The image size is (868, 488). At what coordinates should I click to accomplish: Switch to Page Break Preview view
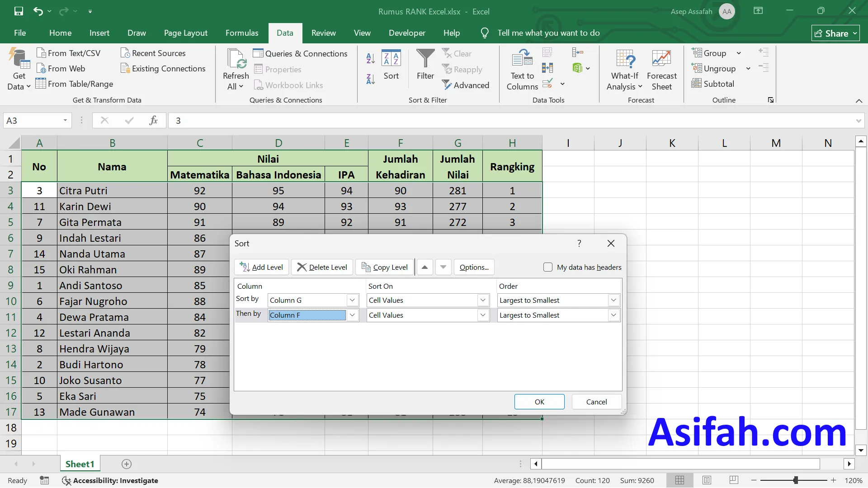[734, 480]
